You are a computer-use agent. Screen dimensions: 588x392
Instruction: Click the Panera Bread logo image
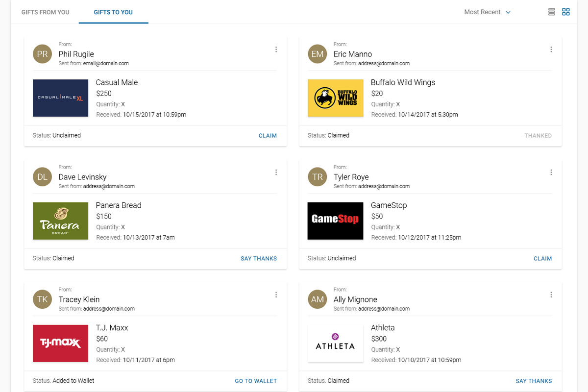coord(60,221)
